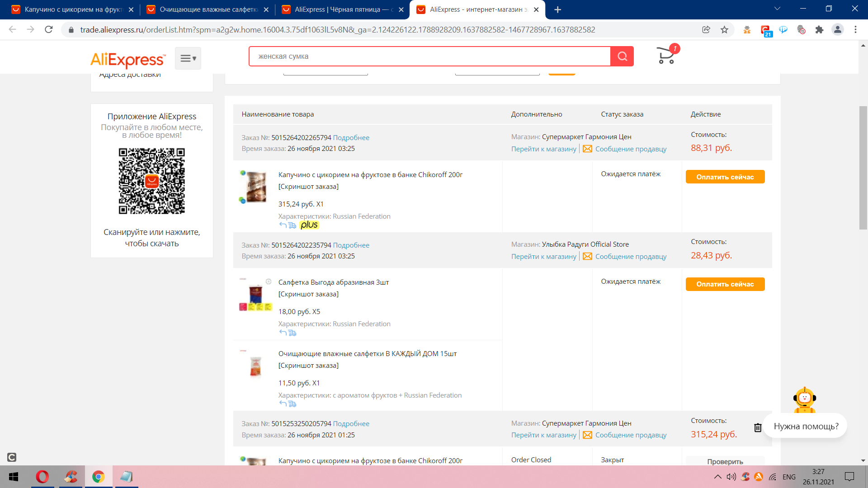
Task: Switch the ENG keyboard language indicator
Action: (x=789, y=477)
